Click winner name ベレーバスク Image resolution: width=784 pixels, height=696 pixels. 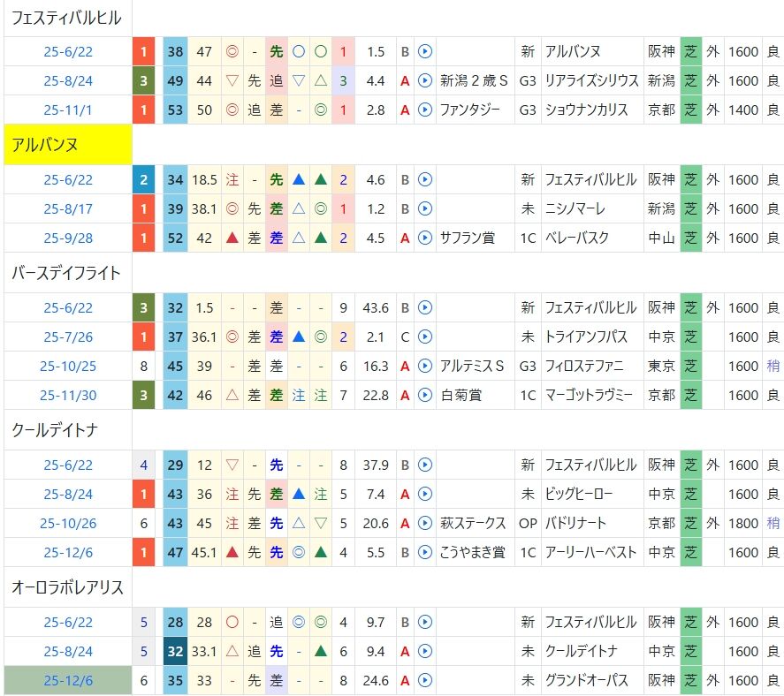click(x=577, y=238)
